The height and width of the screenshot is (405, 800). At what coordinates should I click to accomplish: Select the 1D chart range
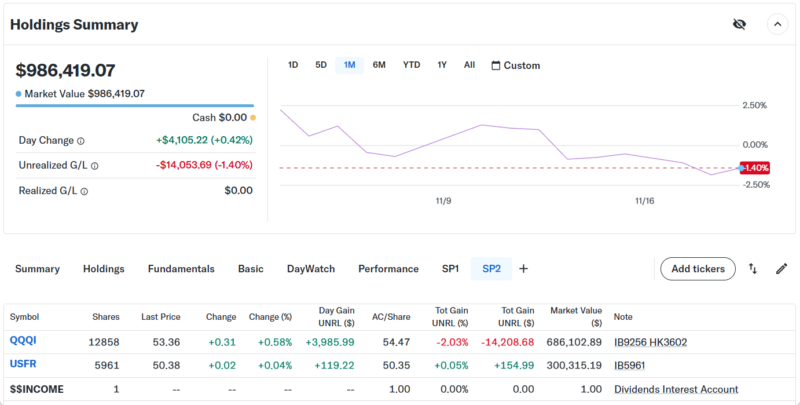(293, 65)
